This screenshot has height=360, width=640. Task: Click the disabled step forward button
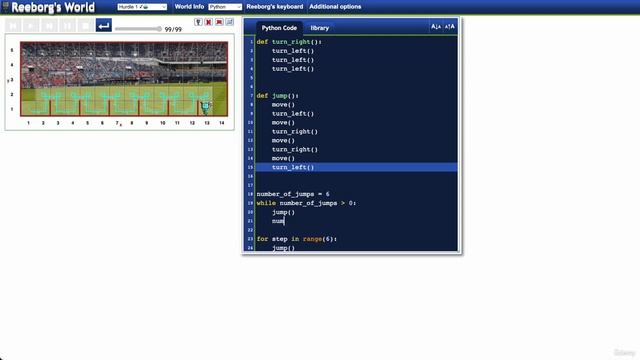click(49, 26)
